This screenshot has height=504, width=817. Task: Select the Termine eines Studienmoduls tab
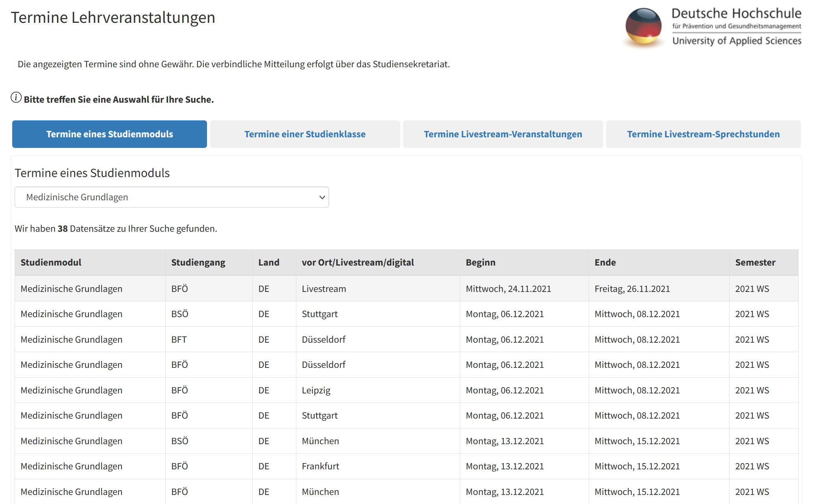pos(109,134)
